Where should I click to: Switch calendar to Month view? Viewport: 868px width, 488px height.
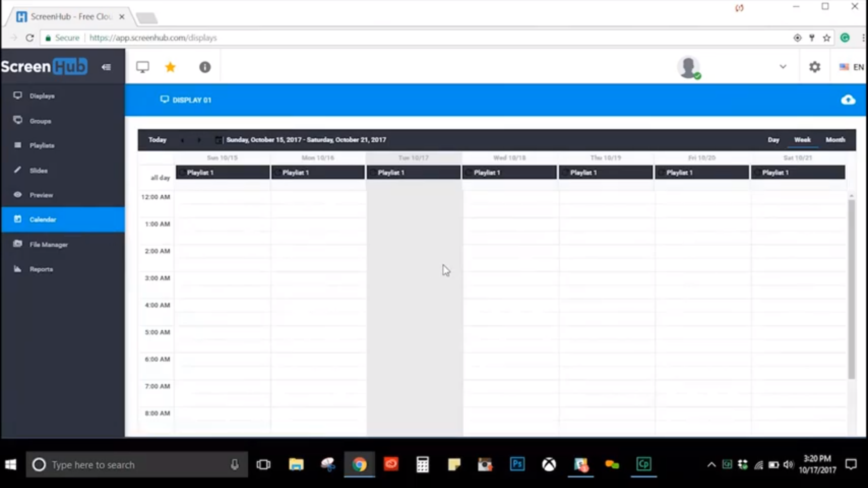click(x=835, y=140)
